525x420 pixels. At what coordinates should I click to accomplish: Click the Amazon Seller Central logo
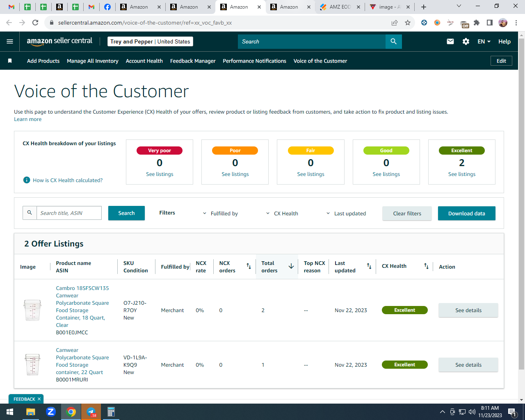(59, 41)
